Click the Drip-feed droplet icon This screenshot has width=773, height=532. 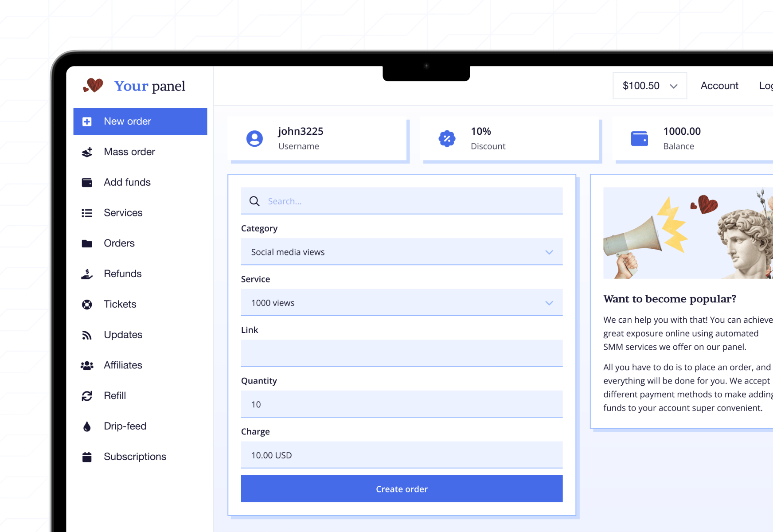point(87,426)
